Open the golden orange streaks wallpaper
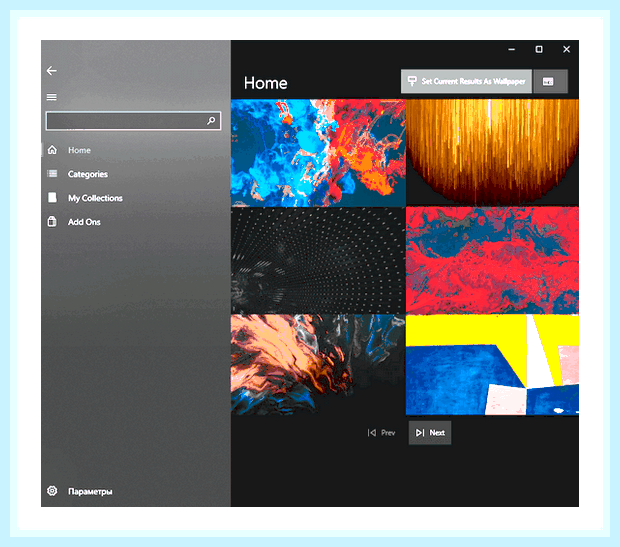 (492, 153)
